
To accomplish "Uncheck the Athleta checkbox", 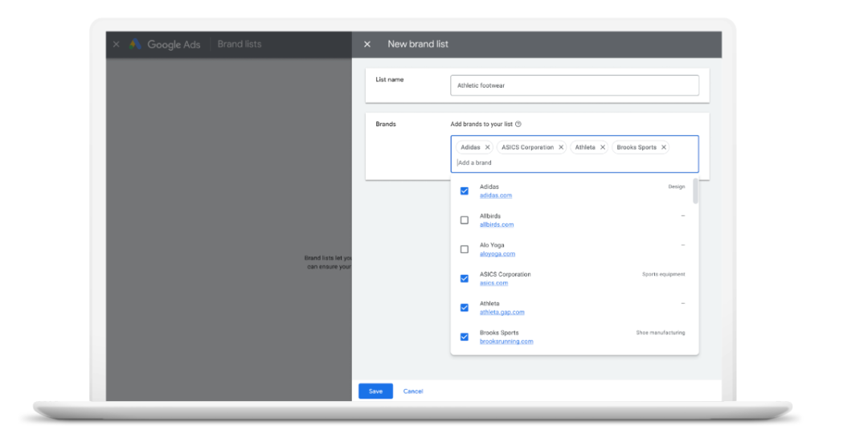I will coord(465,308).
